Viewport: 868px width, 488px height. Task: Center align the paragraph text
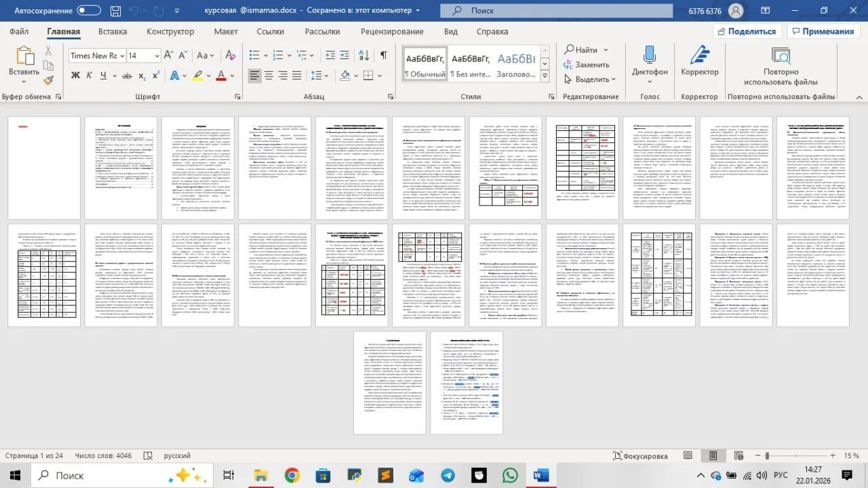pos(269,75)
